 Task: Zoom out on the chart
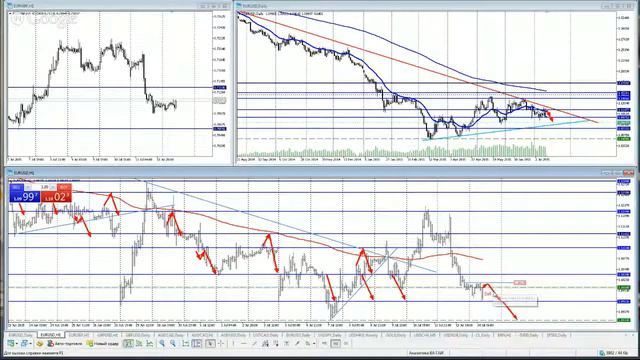pos(173,344)
